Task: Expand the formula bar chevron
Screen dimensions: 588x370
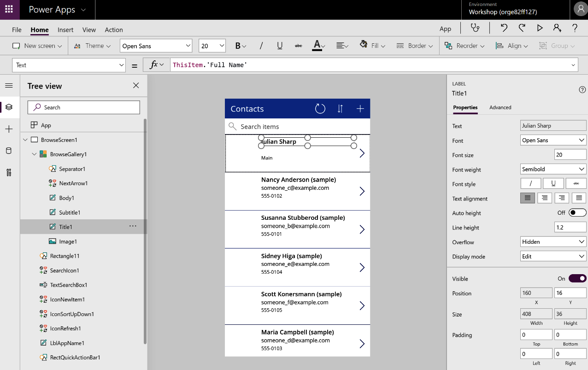Action: (573, 65)
